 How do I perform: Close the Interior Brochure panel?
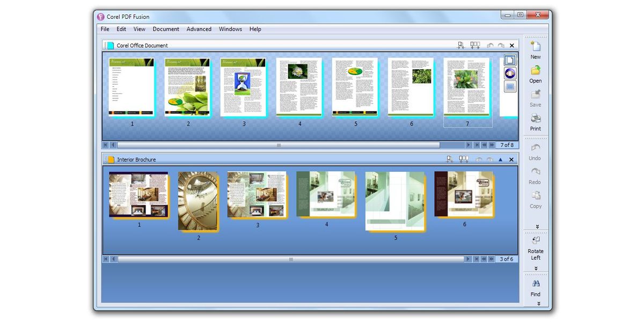[x=511, y=159]
